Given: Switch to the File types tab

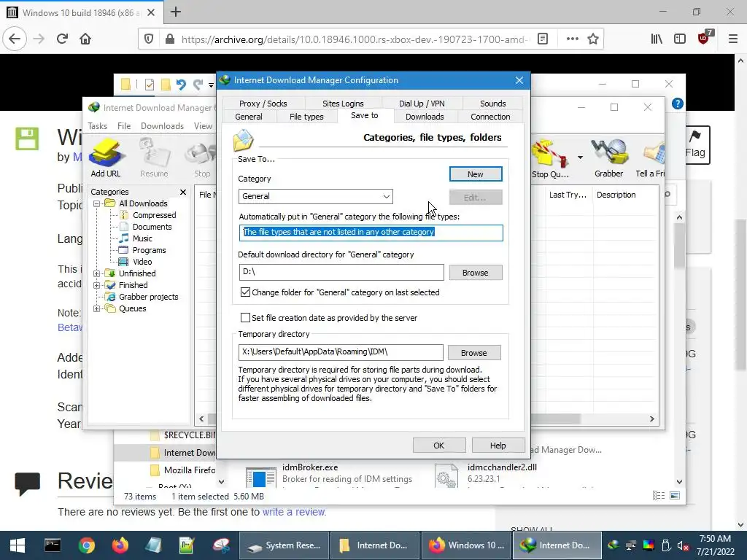Looking at the screenshot, I should click(306, 117).
